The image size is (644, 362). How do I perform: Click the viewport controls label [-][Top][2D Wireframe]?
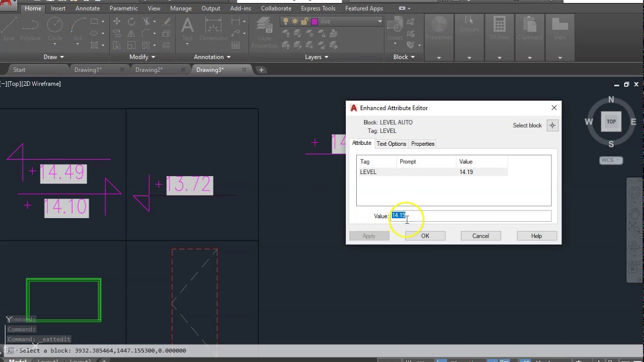tap(31, 84)
